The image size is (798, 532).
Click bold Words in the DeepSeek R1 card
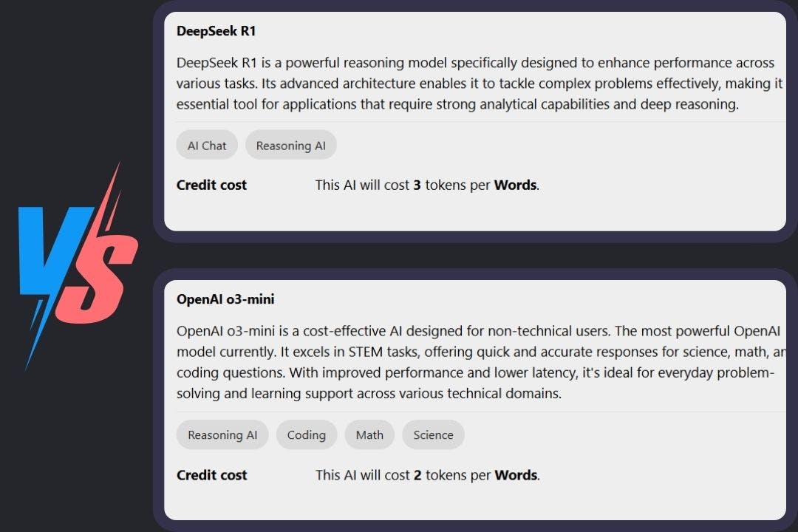click(x=515, y=185)
